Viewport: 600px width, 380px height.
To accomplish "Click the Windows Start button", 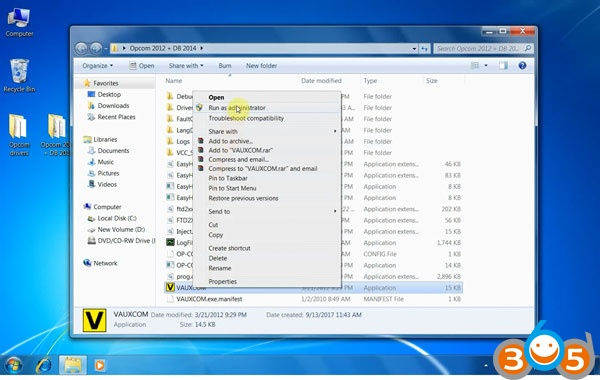I will 14,365.
